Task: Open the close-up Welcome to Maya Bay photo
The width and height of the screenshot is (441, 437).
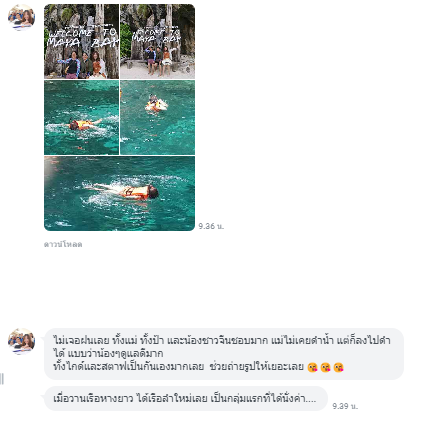Action: pyautogui.click(x=81, y=41)
